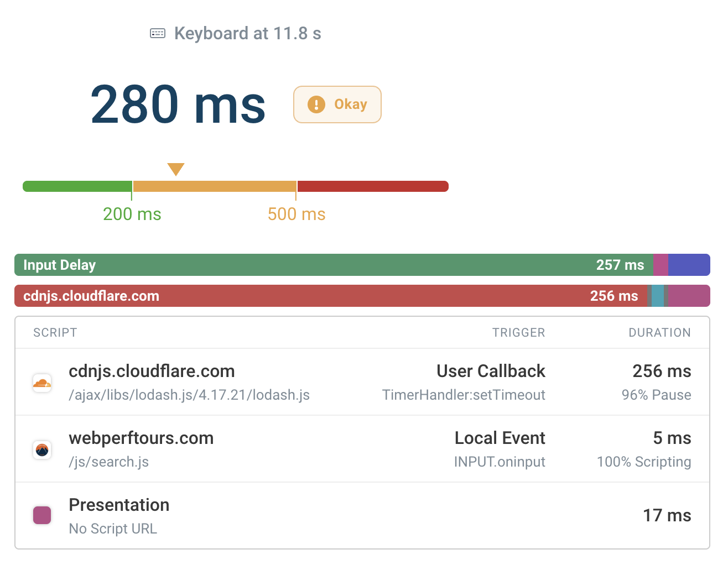Viewport: 728px width, 565px height.
Task: Click the purple Presentation color swatch
Action: tap(42, 515)
